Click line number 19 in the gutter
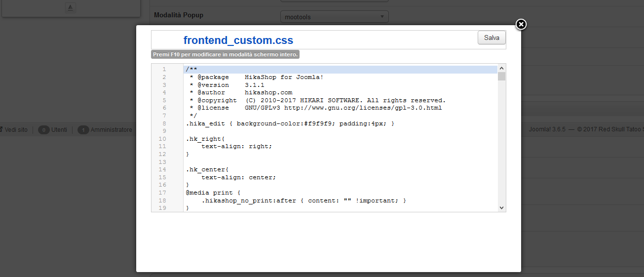The image size is (644, 277). pyautogui.click(x=163, y=208)
